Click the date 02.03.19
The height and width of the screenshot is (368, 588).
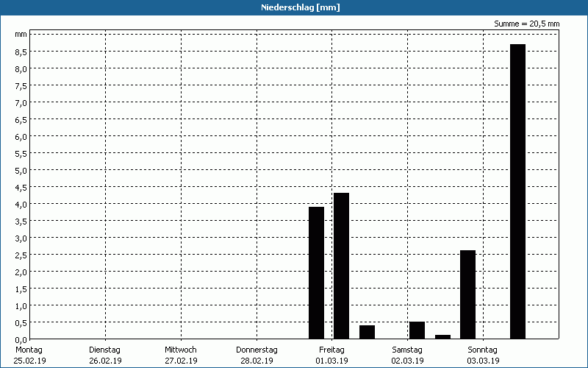tap(408, 361)
